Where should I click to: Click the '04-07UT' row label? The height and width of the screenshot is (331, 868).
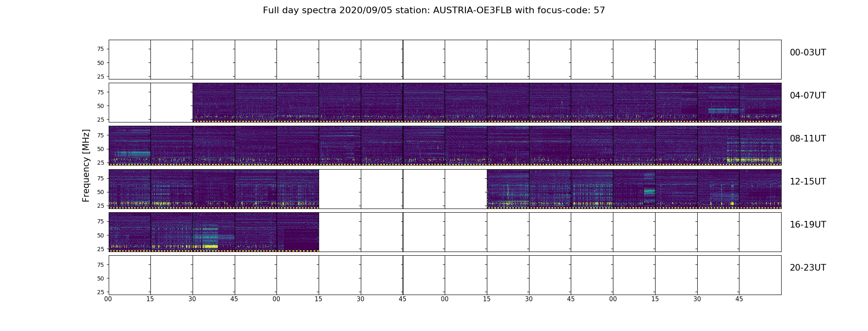[x=808, y=96]
